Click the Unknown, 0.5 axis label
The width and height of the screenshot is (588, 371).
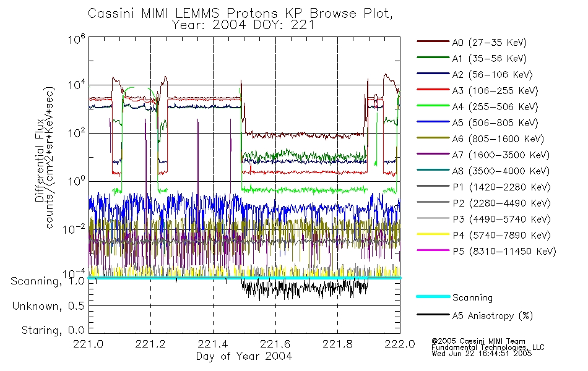point(48,306)
